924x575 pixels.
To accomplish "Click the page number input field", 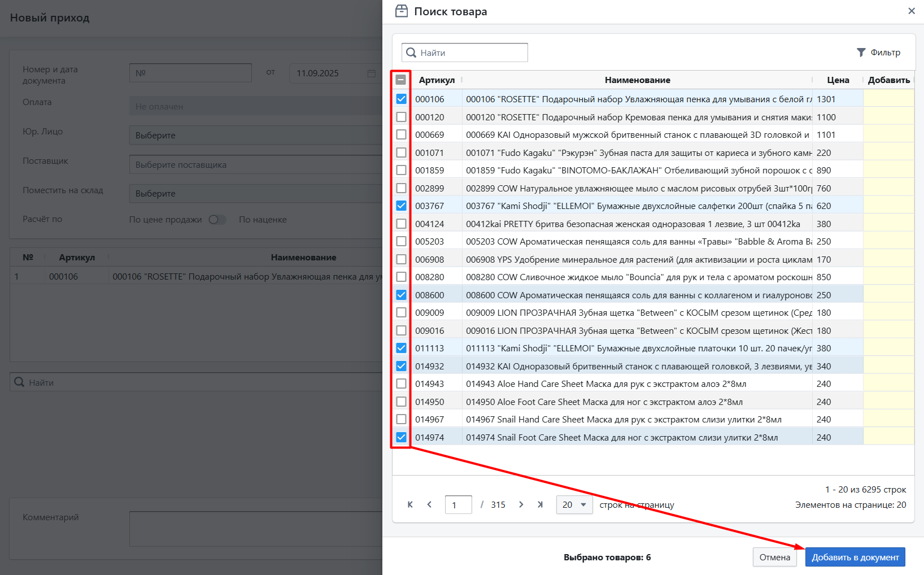I will [458, 505].
